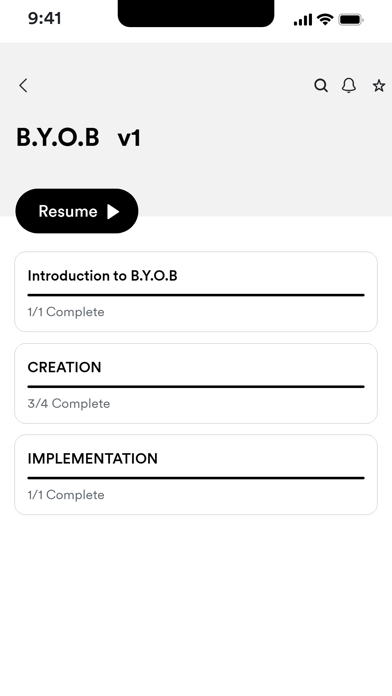
Task: Open the Introduction to B.Y.O.B section
Action: (196, 292)
